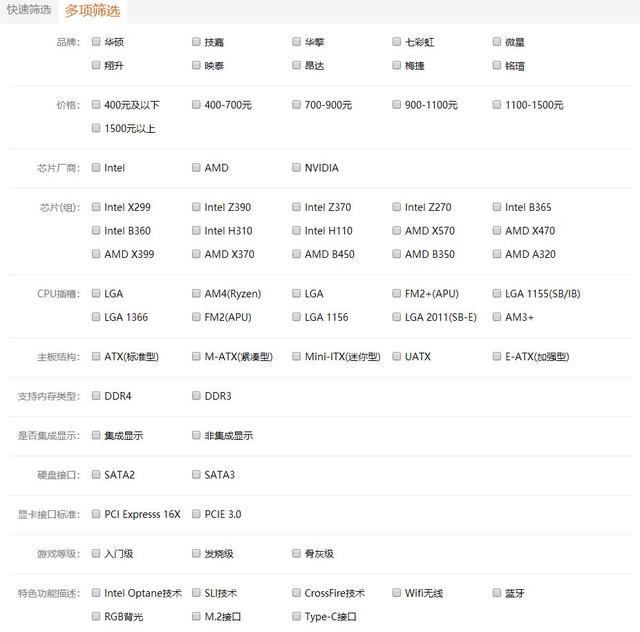The height and width of the screenshot is (632, 640).
Task: Tick the AMD B450 chipset box
Action: [296, 254]
